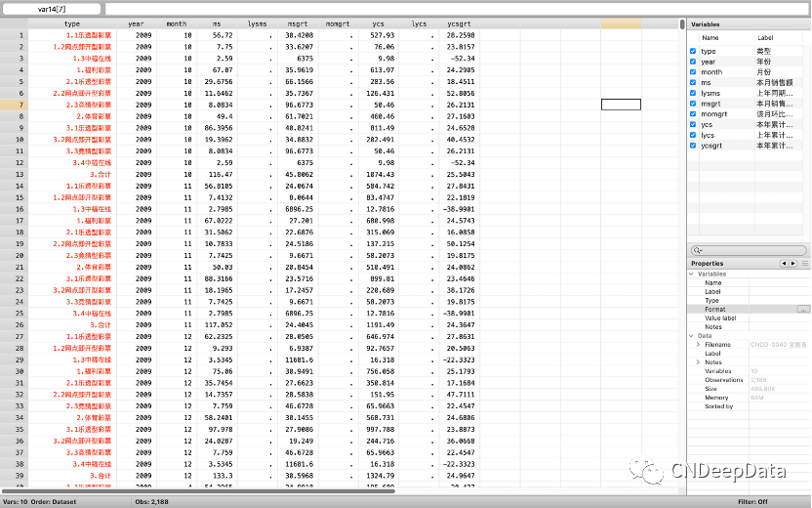Select the momgrt column header
Viewport: 812px width, 508px height.
(338, 23)
